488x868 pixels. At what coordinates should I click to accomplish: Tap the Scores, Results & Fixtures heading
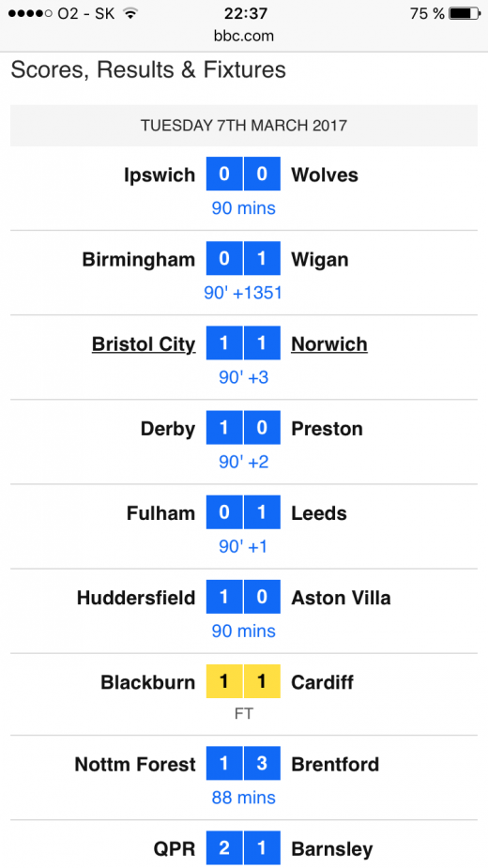coord(148,70)
